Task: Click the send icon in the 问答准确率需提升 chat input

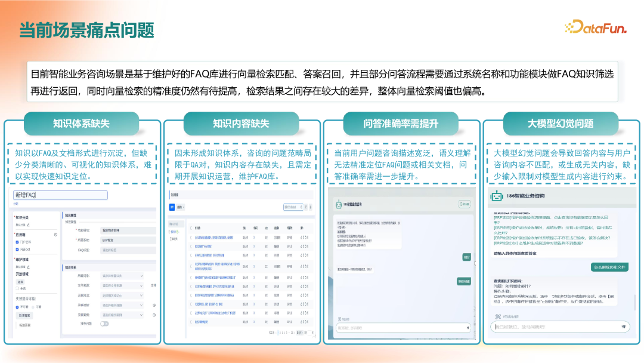Action: pyautogui.click(x=467, y=328)
